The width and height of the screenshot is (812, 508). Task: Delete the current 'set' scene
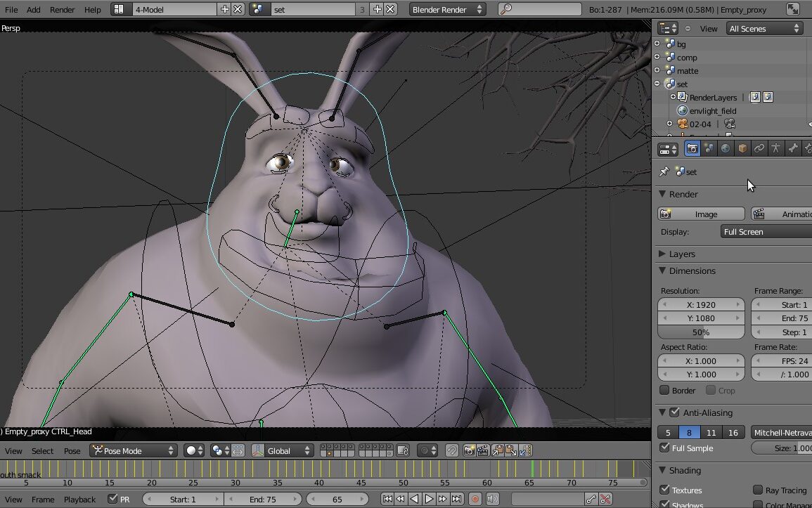coord(390,9)
